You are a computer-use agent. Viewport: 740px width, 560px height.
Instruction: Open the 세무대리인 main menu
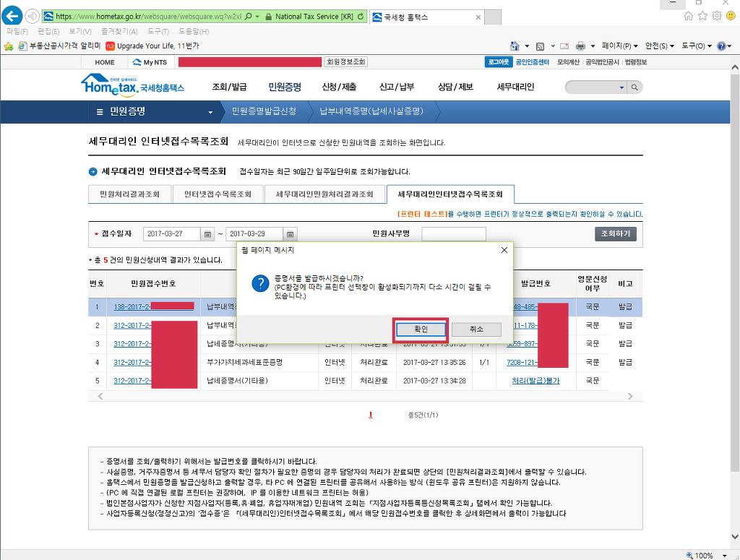click(515, 87)
